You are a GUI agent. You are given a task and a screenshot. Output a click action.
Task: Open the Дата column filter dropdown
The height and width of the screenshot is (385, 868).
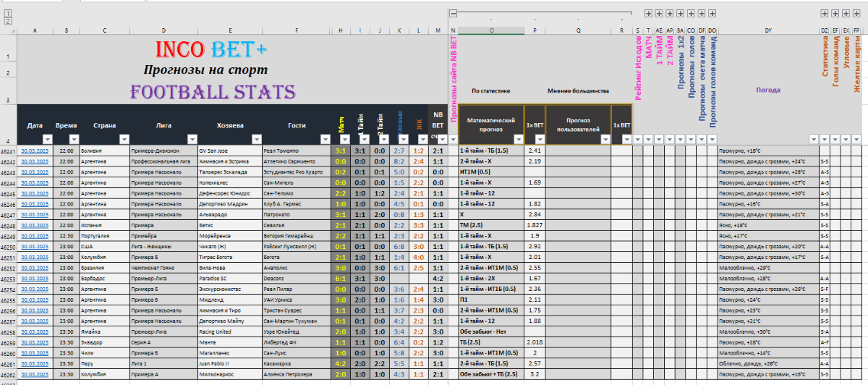(48, 139)
